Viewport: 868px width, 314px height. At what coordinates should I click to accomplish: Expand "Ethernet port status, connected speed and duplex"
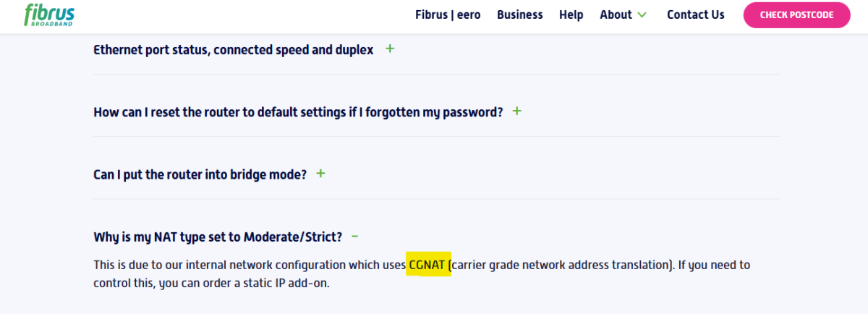(x=233, y=50)
